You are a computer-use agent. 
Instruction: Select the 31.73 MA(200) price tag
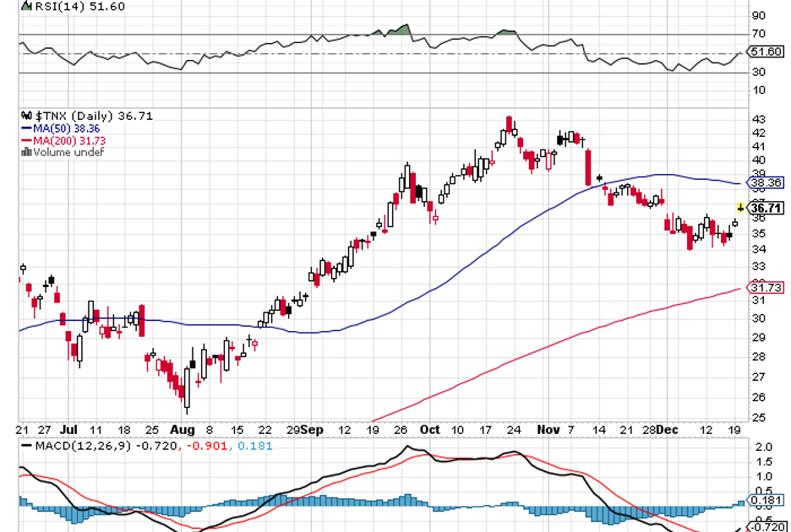766,288
